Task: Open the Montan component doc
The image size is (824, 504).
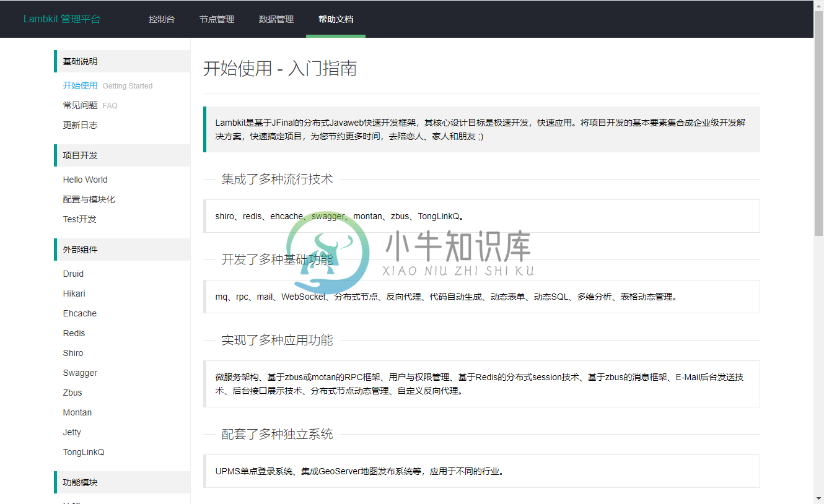Action: tap(77, 412)
